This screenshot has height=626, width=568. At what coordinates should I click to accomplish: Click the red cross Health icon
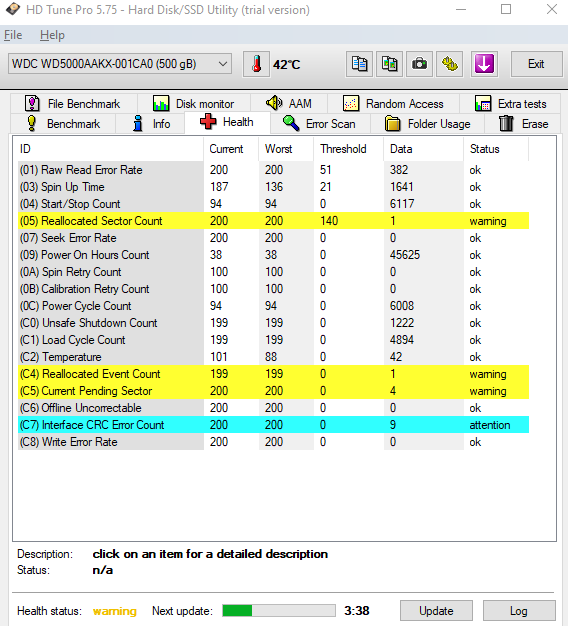click(208, 121)
